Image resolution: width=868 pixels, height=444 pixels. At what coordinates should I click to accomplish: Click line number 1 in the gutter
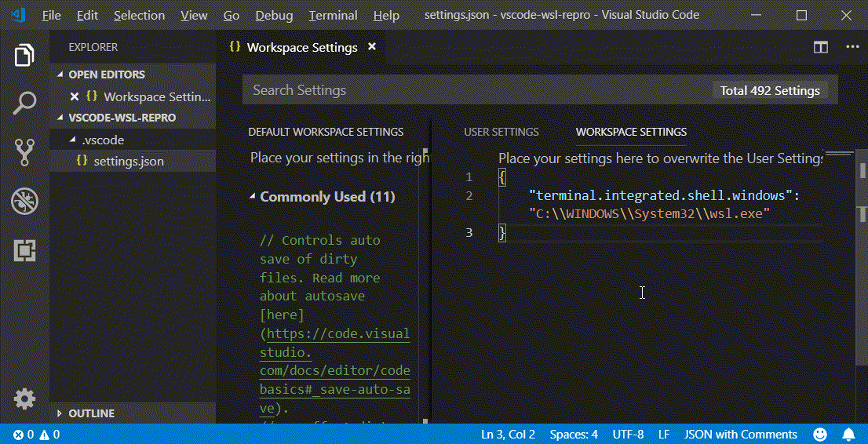click(469, 177)
